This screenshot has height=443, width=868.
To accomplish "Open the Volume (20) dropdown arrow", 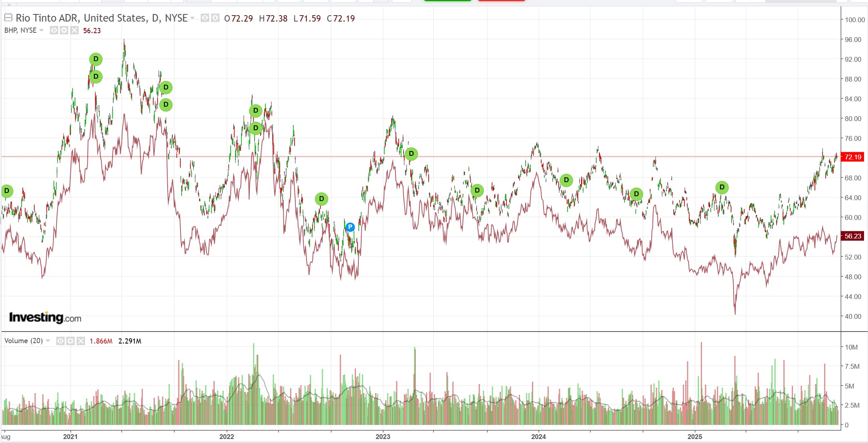I will (48, 341).
